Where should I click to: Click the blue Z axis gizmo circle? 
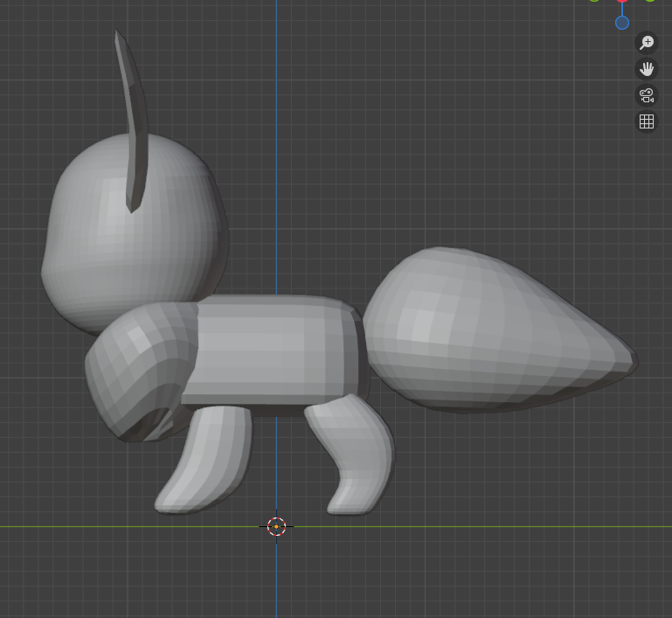point(622,23)
